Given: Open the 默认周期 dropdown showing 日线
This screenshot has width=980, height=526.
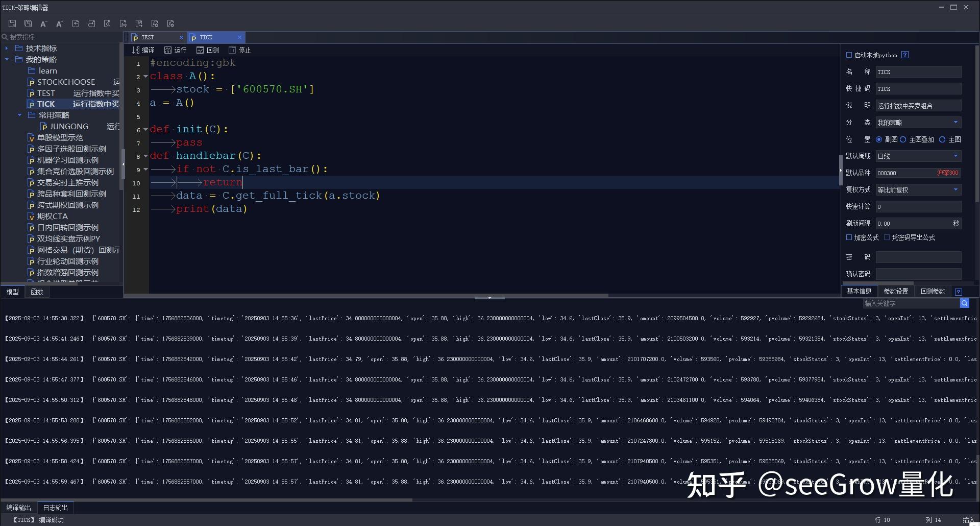Looking at the screenshot, I should point(955,156).
